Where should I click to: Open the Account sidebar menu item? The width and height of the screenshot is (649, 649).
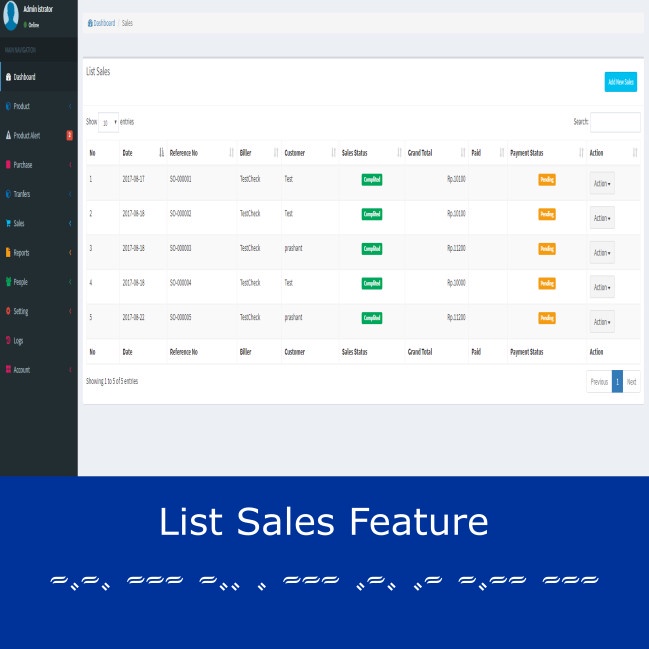point(22,370)
